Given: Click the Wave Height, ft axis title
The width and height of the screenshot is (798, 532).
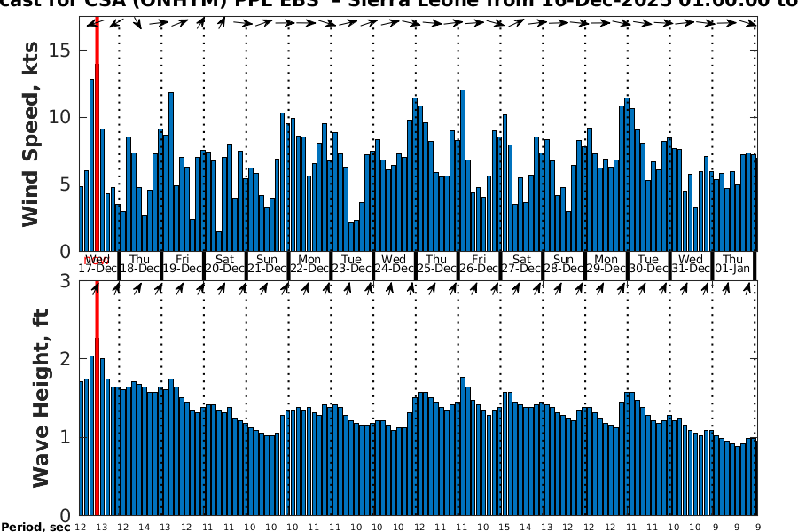Looking at the screenshot, I should point(41,399).
